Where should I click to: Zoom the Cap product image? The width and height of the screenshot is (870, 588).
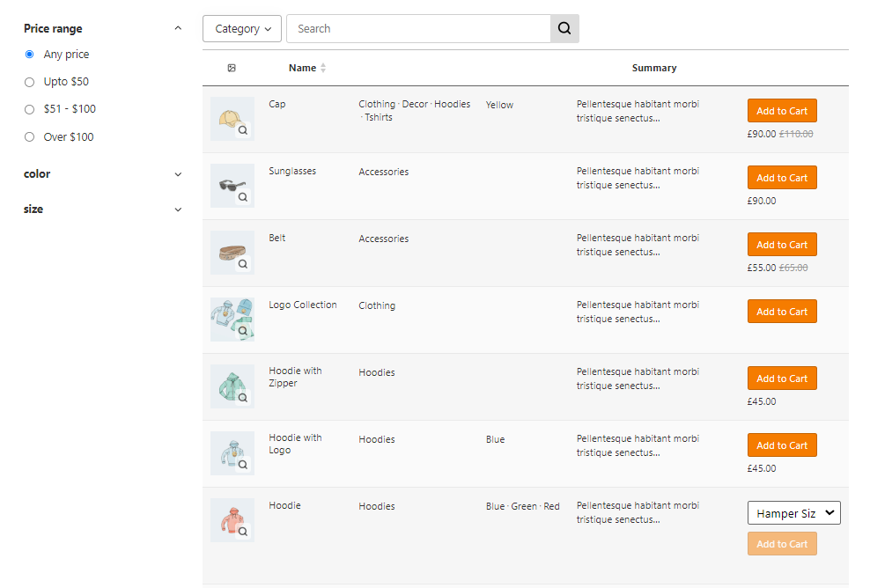coord(243,130)
